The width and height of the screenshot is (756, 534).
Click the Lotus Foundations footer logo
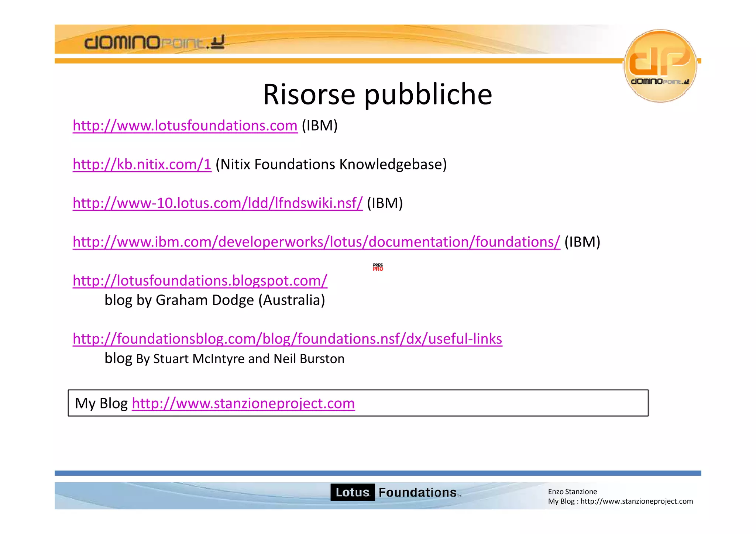[x=396, y=492]
